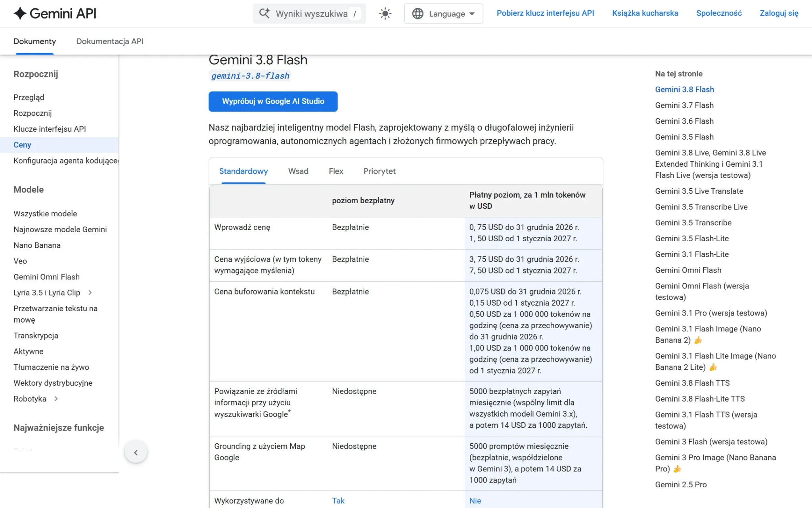Click the gemini-3.8-flash model code
Viewport: 812px width, 508px height.
[250, 76]
